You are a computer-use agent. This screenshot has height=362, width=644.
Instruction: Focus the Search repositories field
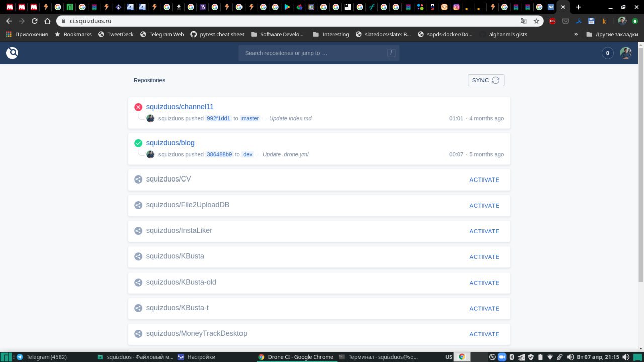tap(319, 53)
